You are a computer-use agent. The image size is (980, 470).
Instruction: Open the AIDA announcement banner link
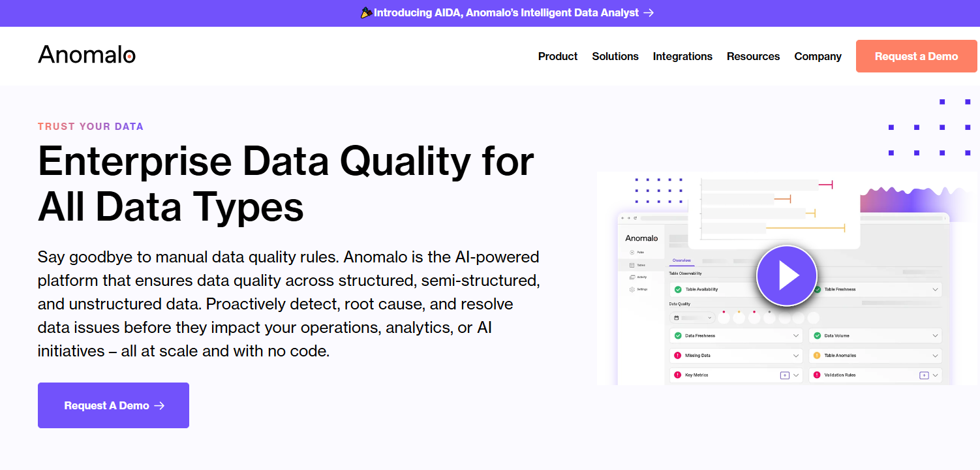[x=508, y=12]
